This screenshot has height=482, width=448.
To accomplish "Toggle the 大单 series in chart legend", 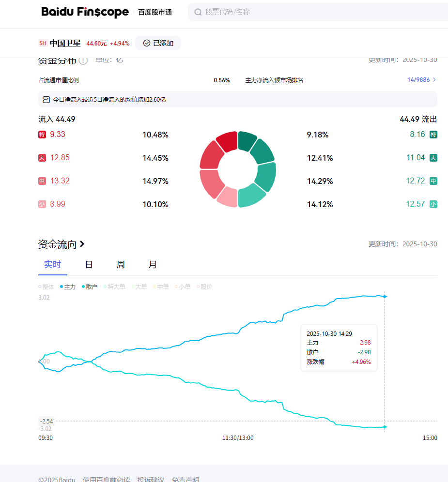I will point(139,287).
